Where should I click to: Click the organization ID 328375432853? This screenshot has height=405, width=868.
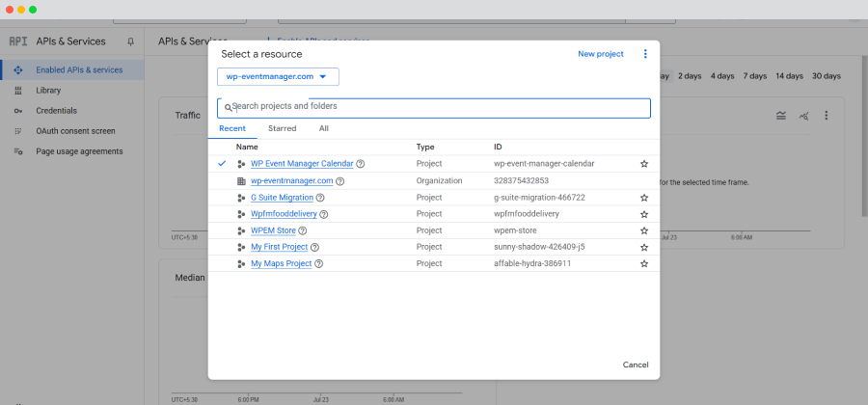(x=521, y=181)
